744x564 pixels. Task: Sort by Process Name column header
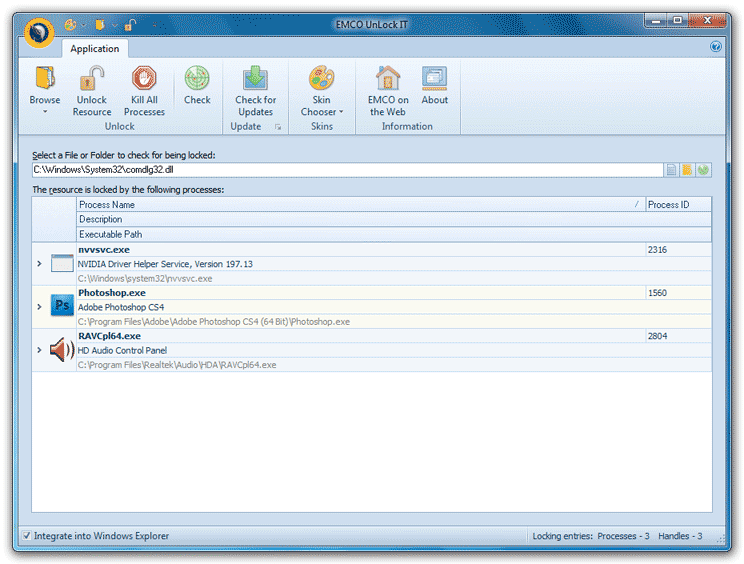click(x=361, y=204)
